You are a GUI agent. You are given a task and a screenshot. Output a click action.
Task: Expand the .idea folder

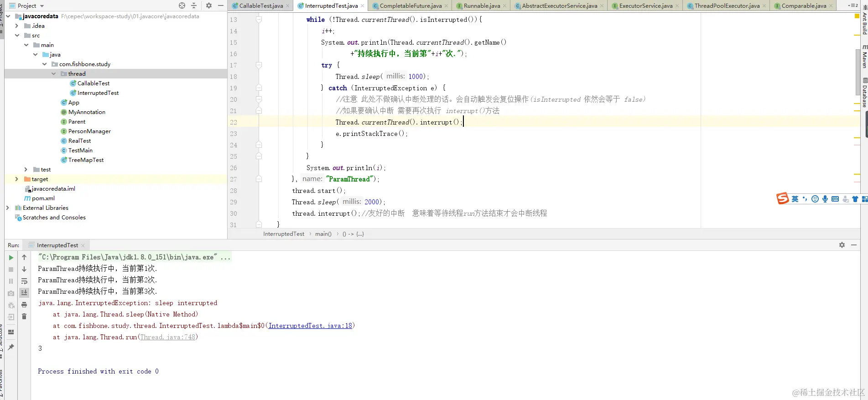(17, 26)
